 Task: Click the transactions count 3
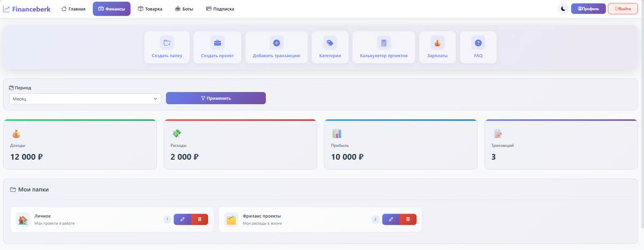click(x=494, y=157)
